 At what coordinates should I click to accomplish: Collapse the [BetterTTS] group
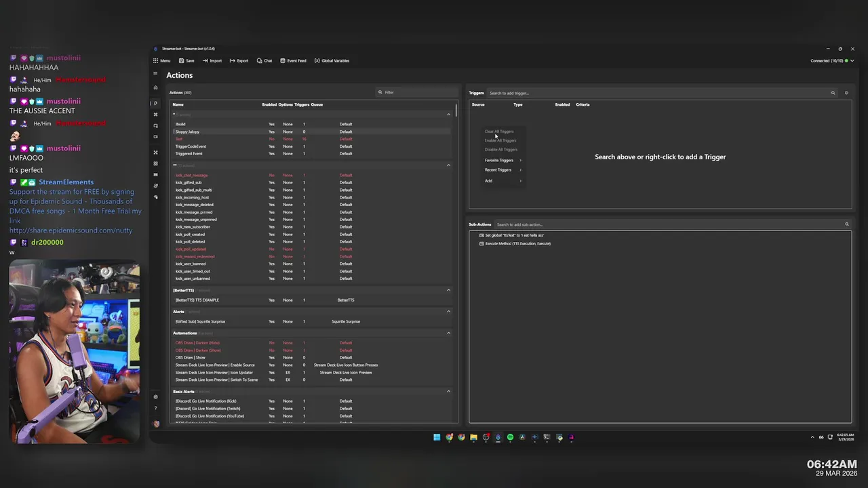click(x=448, y=290)
